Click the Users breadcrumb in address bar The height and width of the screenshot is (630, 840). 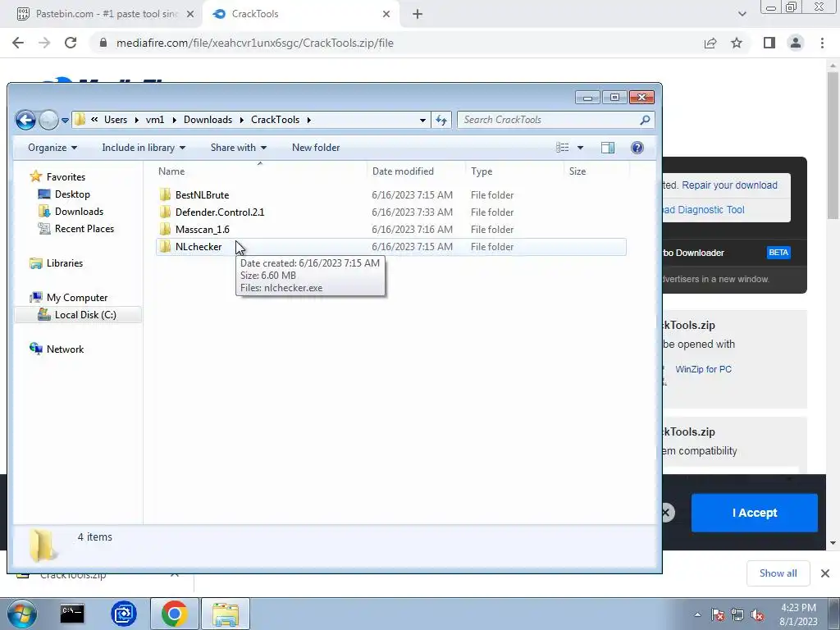[x=116, y=120]
